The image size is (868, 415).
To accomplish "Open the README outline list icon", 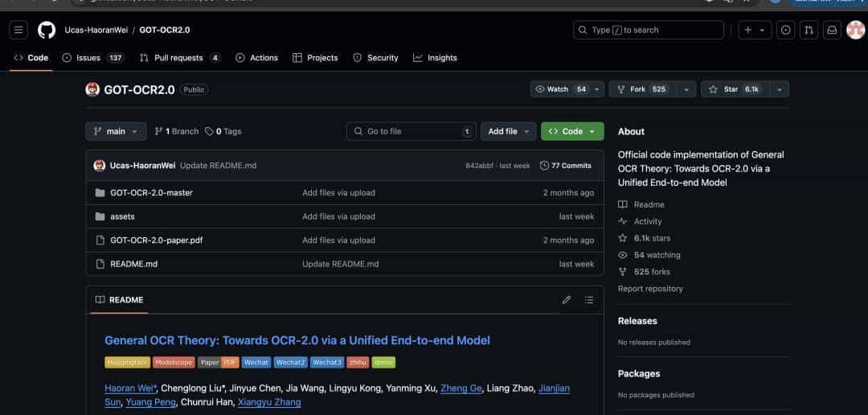I will pyautogui.click(x=589, y=300).
